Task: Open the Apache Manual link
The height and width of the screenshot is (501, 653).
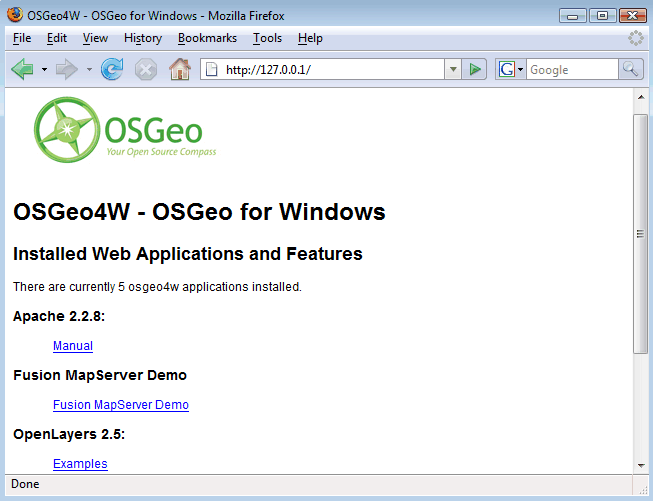Action: [73, 346]
